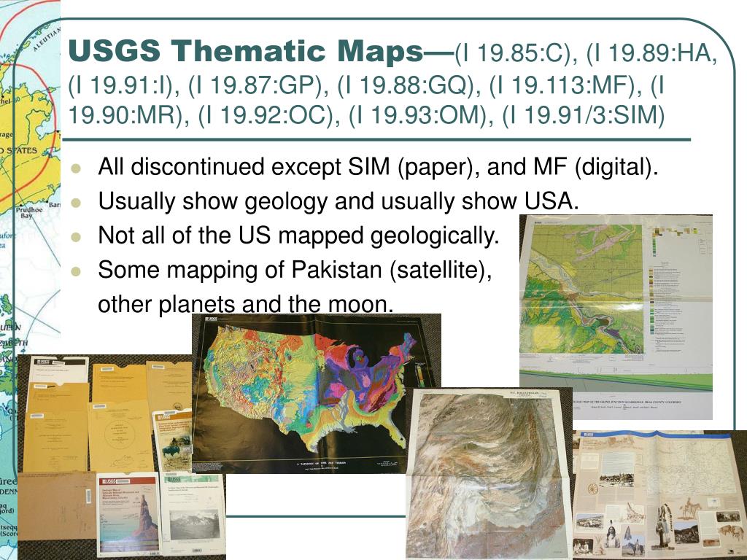The width and height of the screenshot is (747, 560).
Task: Click the call number "(I 19.85:C)"
Action: pyautogui.click(x=516, y=52)
